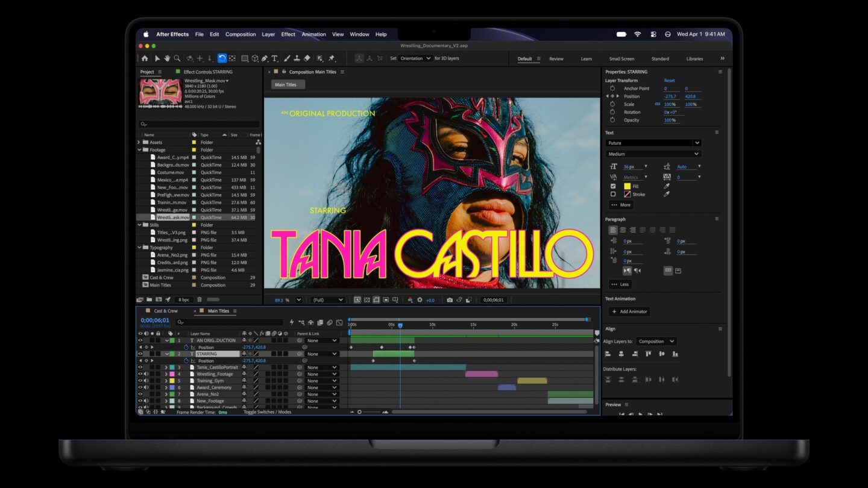Click the Fill color eyedropper
The image size is (868, 488).
point(667,186)
